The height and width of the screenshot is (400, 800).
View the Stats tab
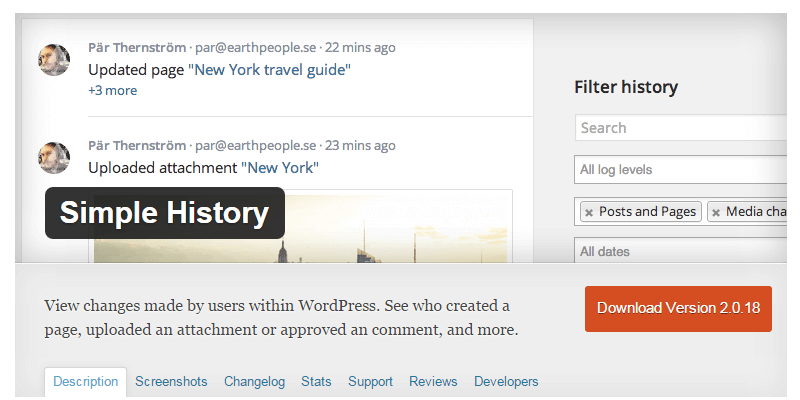point(316,381)
